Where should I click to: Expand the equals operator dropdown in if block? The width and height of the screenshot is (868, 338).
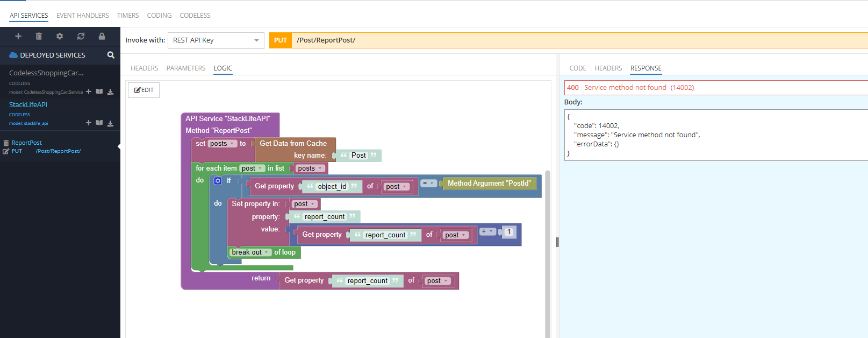(428, 184)
